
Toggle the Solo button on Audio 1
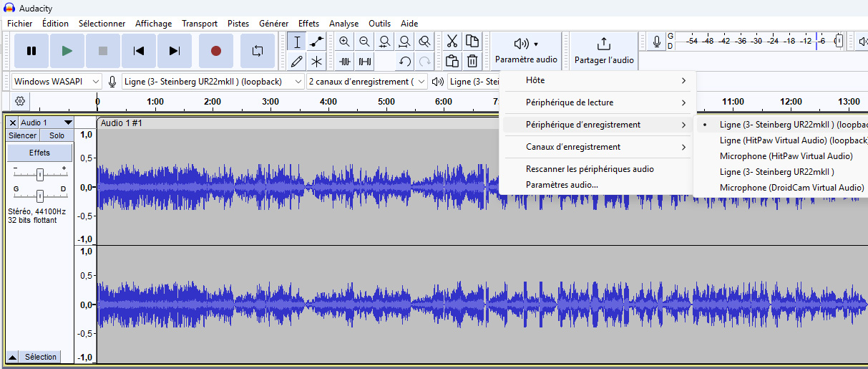point(57,135)
